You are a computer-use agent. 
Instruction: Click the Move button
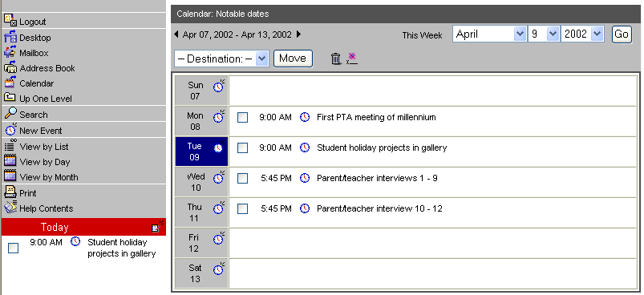coord(293,59)
